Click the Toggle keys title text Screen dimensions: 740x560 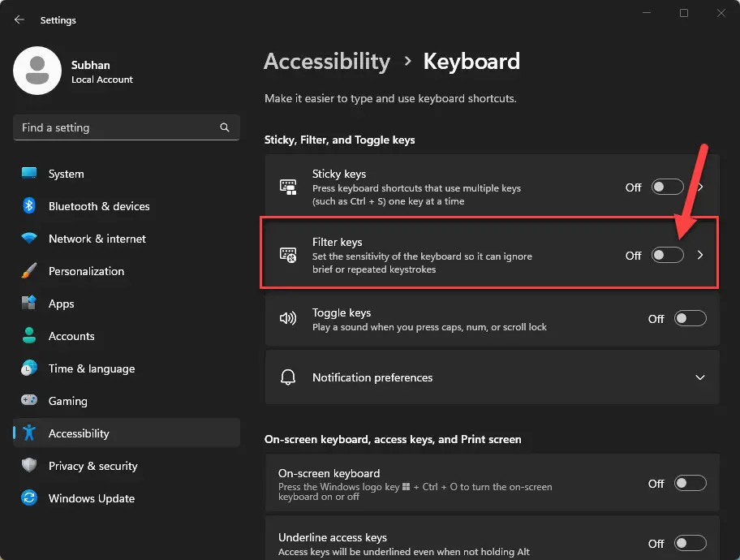tap(342, 312)
